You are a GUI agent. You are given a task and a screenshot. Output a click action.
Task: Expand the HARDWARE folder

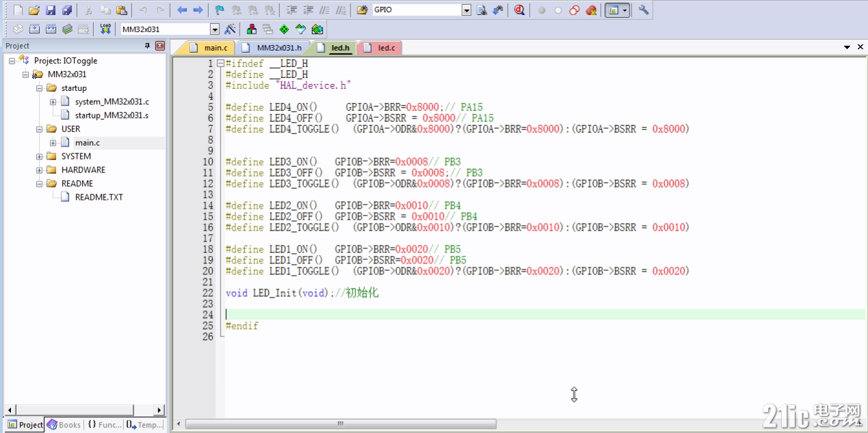pos(39,170)
